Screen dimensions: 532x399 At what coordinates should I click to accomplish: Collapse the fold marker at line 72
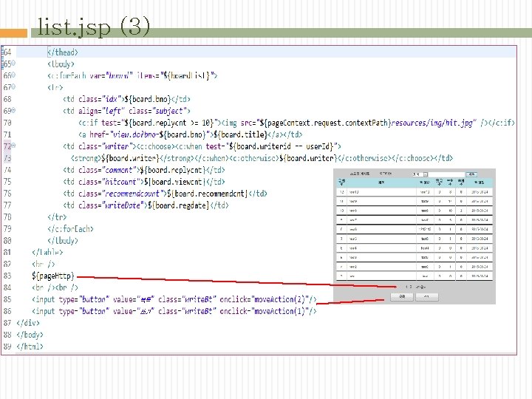[13, 146]
